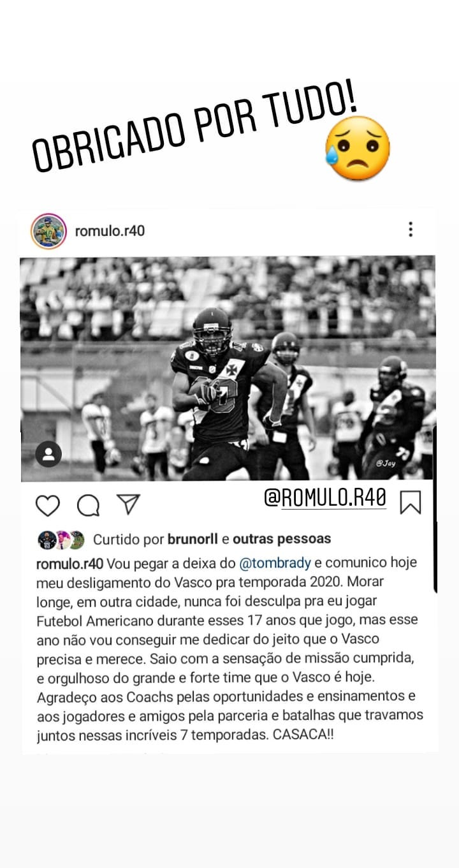The height and width of the screenshot is (868, 459).
Task: Open the romulo.r40 name starting the caption
Action: (69, 564)
